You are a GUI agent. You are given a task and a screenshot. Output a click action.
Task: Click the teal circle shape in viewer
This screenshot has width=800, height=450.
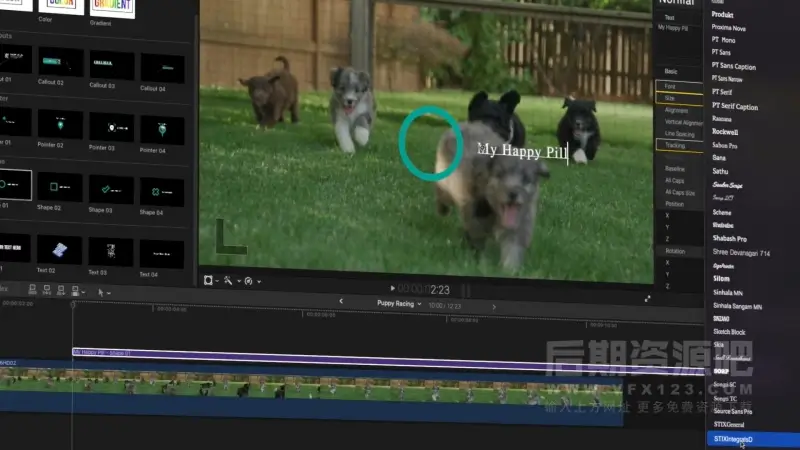pos(431,144)
